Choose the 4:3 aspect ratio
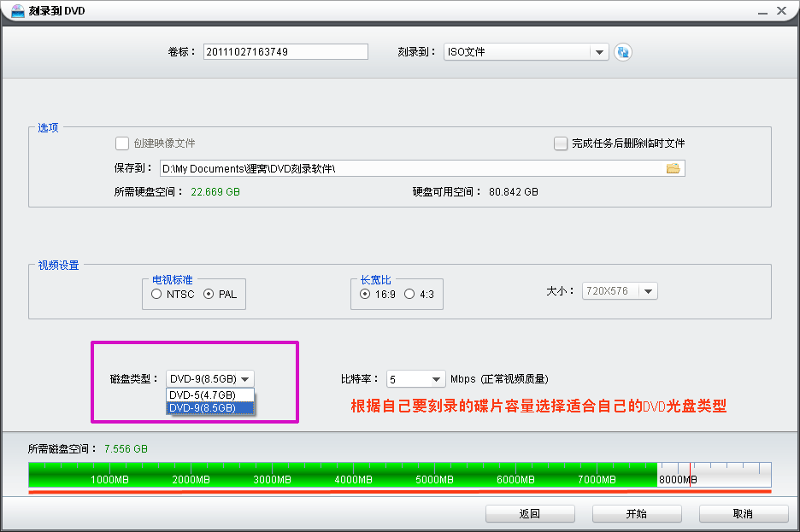800x532 pixels. click(x=409, y=294)
